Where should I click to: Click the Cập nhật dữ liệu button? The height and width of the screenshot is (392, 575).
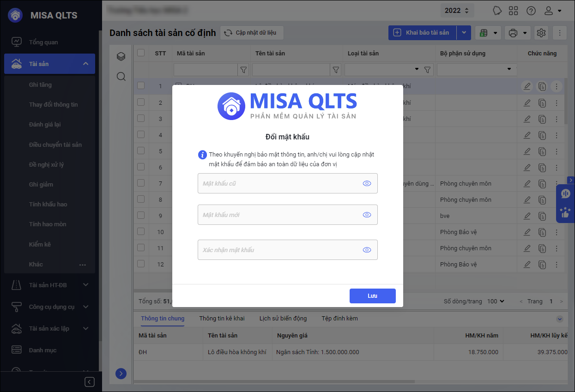click(252, 33)
